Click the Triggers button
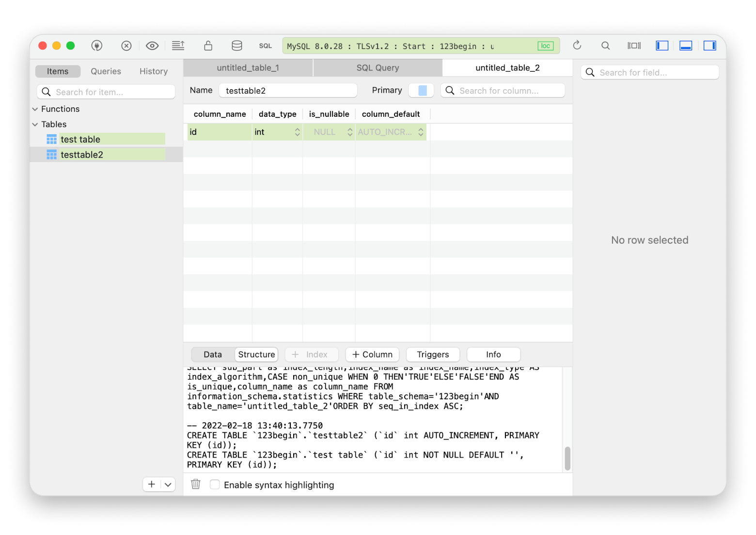Image resolution: width=756 pixels, height=535 pixels. (x=433, y=354)
